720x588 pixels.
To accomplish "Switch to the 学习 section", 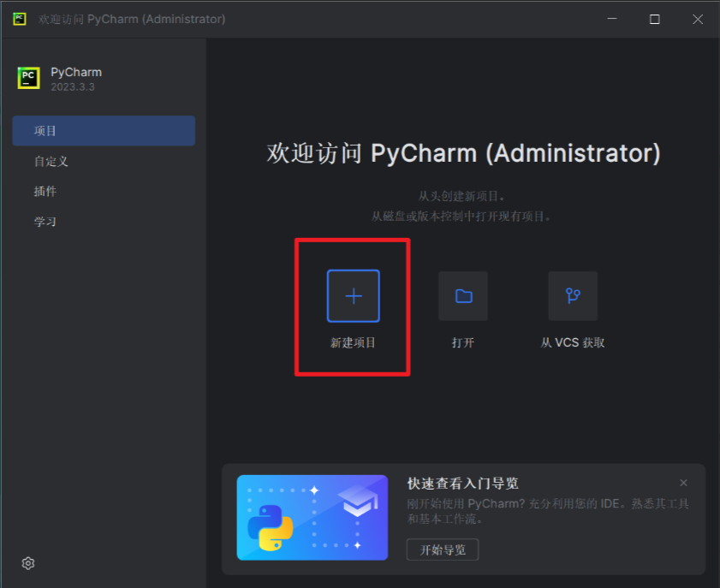I will point(45,221).
